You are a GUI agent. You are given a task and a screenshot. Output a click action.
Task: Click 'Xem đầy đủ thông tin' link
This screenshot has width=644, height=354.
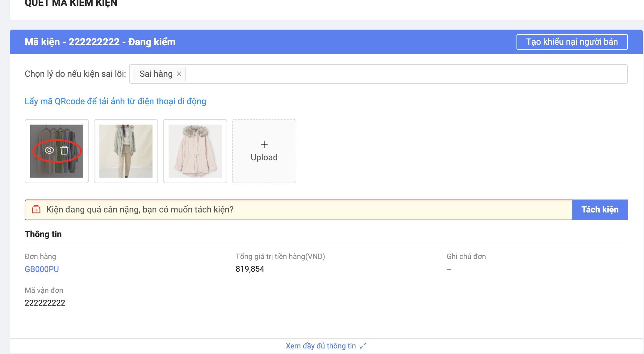pos(320,346)
